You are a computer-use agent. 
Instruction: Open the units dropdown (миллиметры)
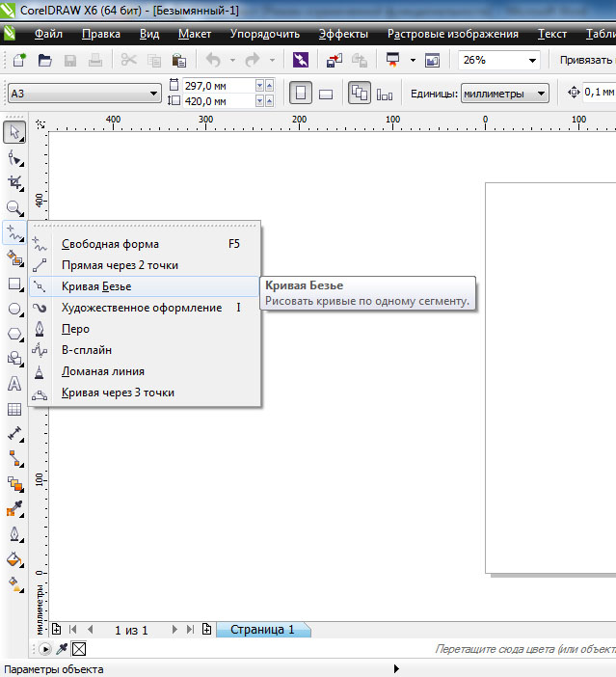(x=541, y=94)
